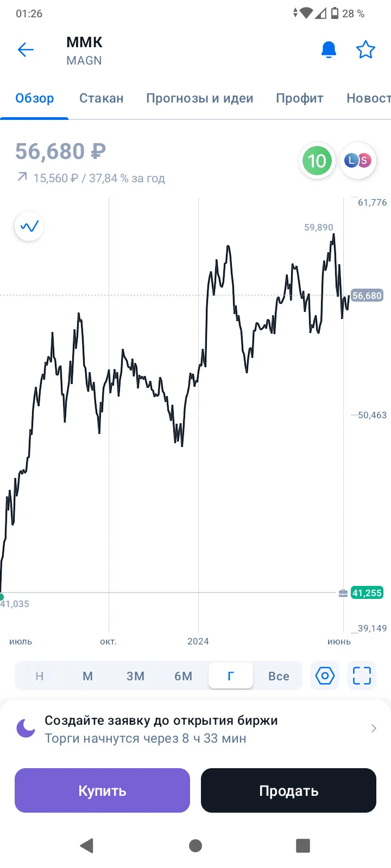Tap the 41,255 portfolio price marker
Viewport: 391px width, 868px height.
367,593
